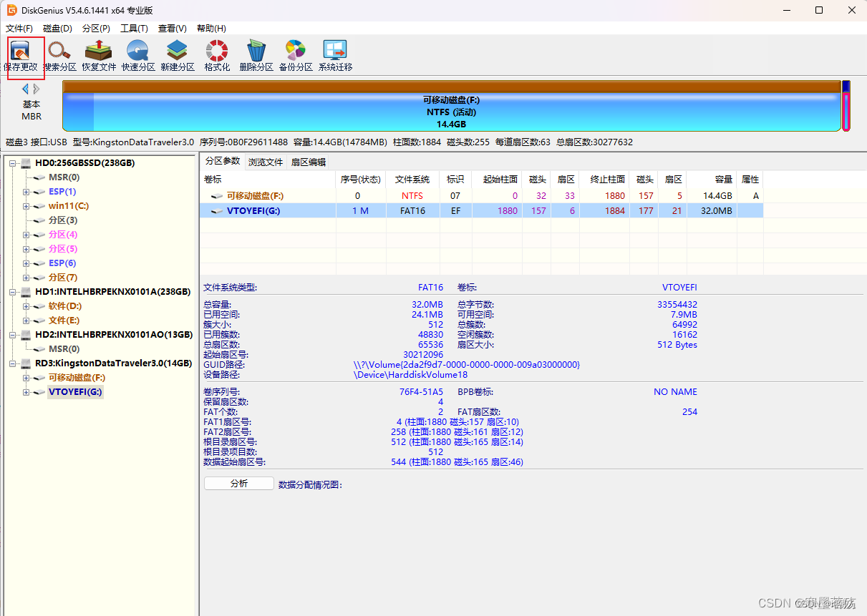
Task: Open the 查看(V) menu
Action: (173, 29)
